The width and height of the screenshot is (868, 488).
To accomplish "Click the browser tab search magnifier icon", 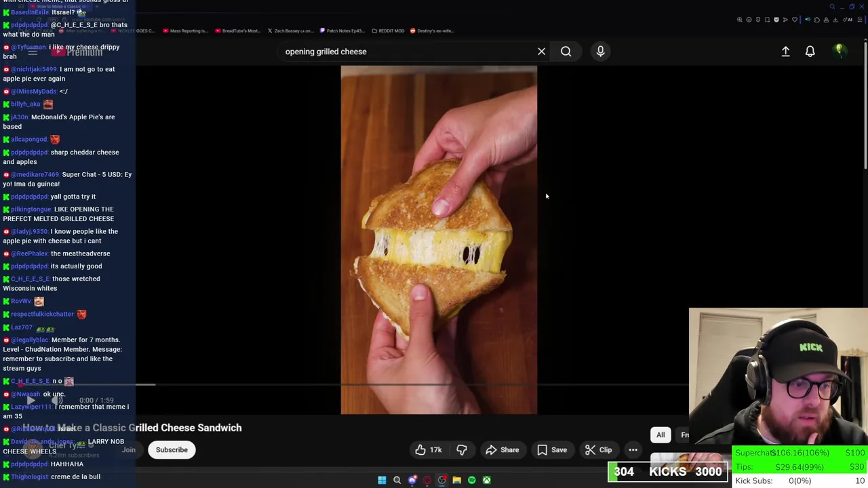I will (x=832, y=7).
